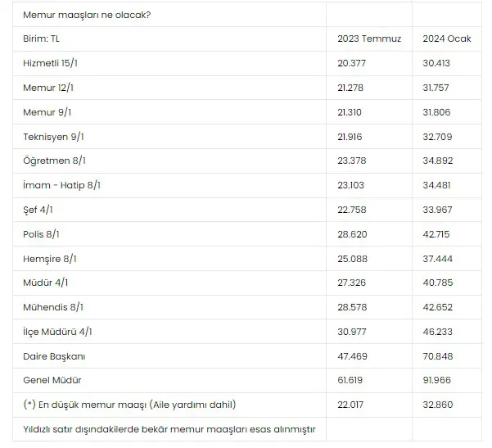Click the Şef 4/1 2023 value 22.758
Viewport: 492px width, 448px height.
pos(353,210)
